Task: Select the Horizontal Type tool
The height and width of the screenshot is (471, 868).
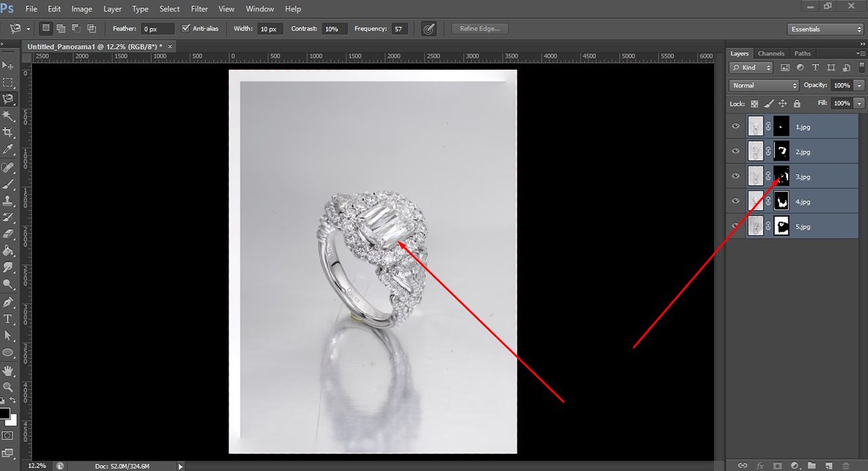Action: 8,319
